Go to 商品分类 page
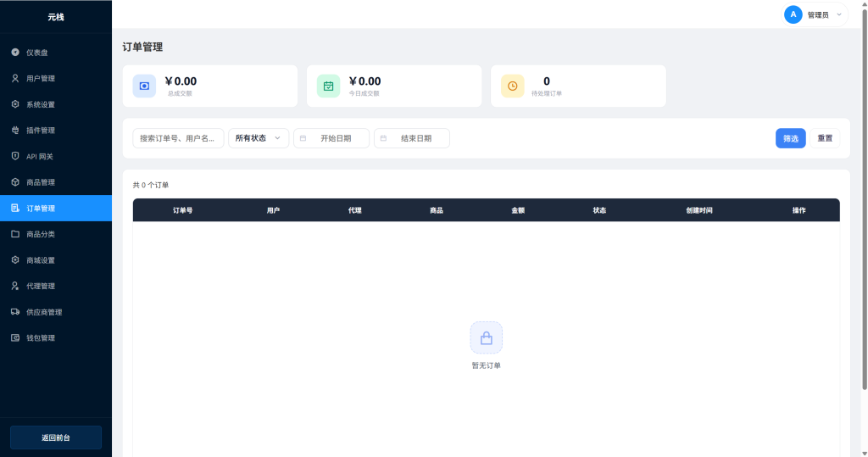 pyautogui.click(x=56, y=234)
